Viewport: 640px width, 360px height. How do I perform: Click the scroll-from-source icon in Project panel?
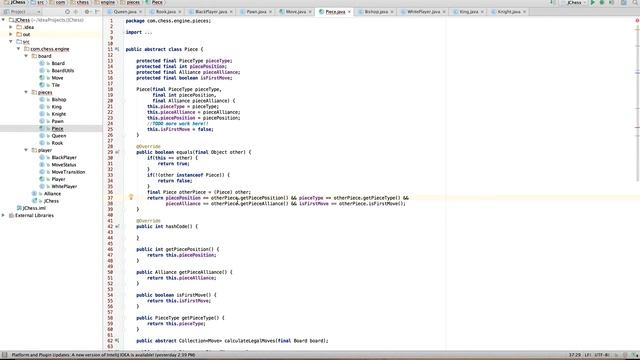(67, 12)
